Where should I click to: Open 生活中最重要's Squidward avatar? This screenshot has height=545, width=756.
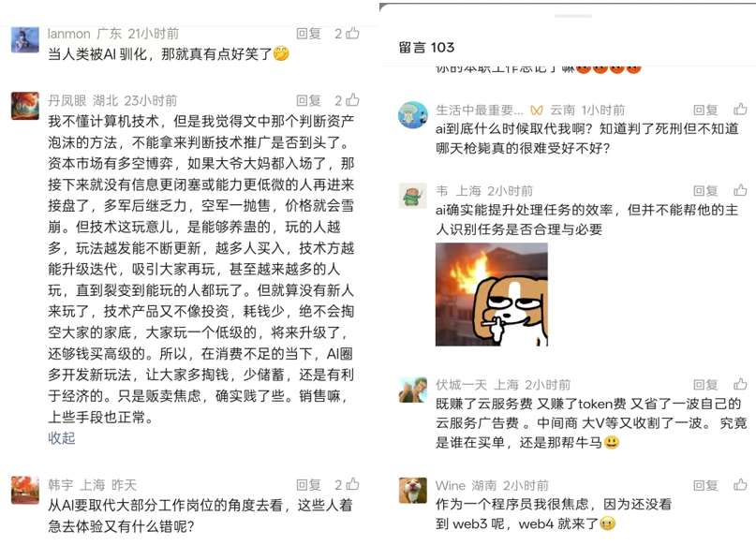tap(413, 114)
